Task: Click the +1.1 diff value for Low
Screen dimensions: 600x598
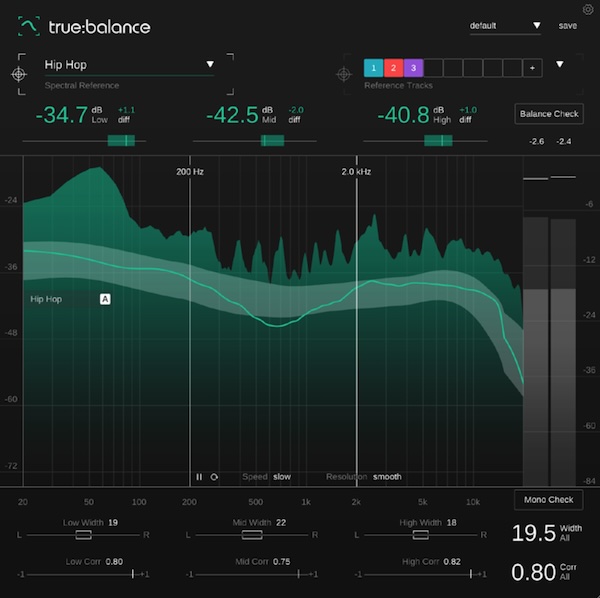Action: coord(126,110)
